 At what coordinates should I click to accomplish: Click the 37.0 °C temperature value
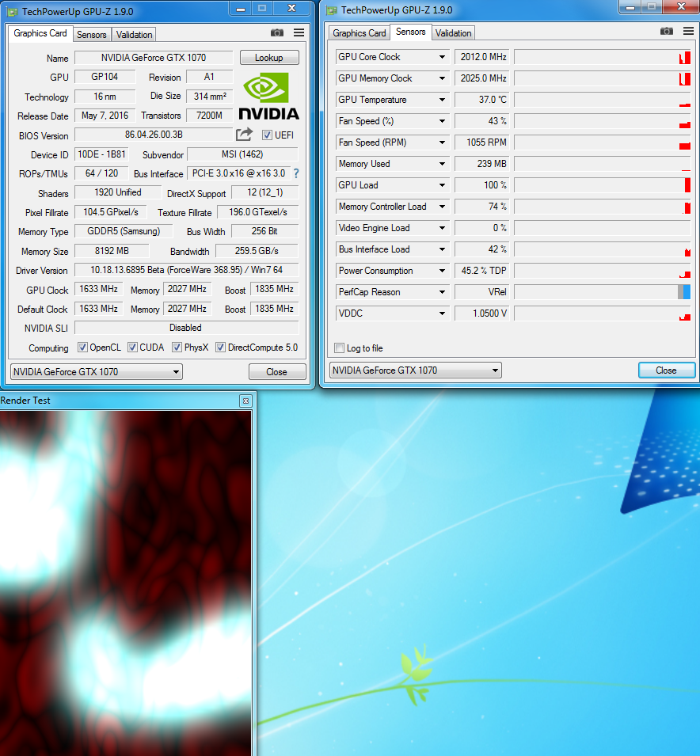click(482, 100)
